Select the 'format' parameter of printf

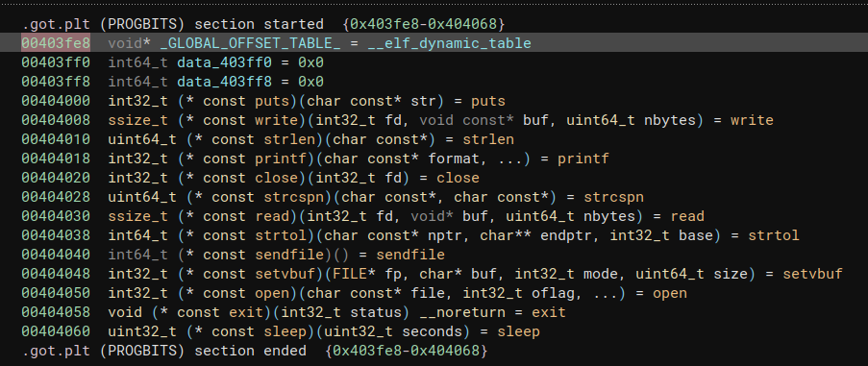click(x=454, y=159)
